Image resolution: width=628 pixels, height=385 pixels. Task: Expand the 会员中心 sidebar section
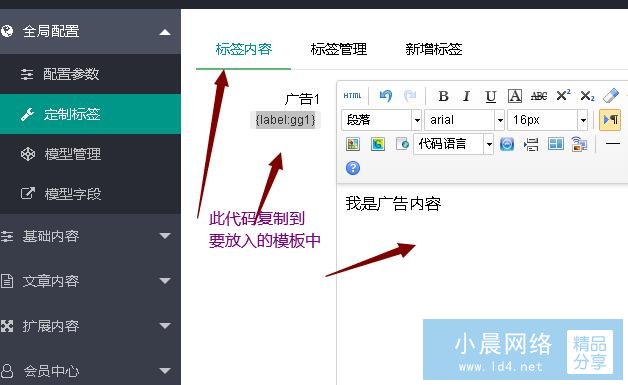(90, 371)
